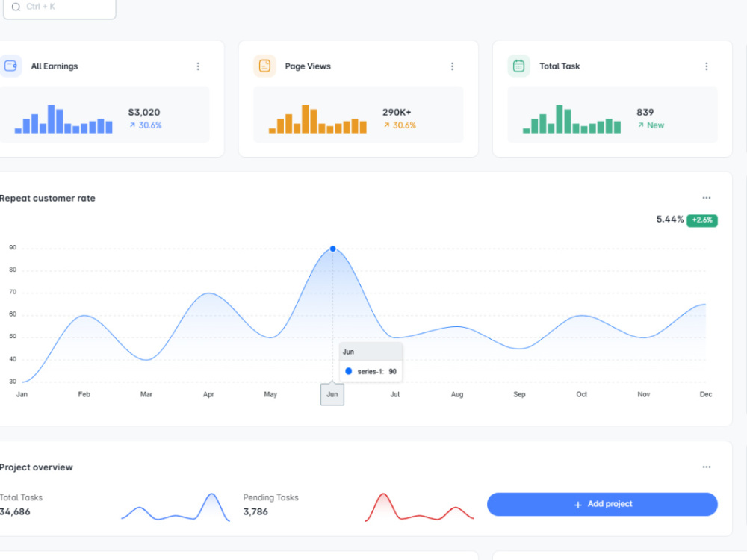Click the highlighted Jun data point marker
Viewport: 747px width, 560px height.
coord(332,249)
